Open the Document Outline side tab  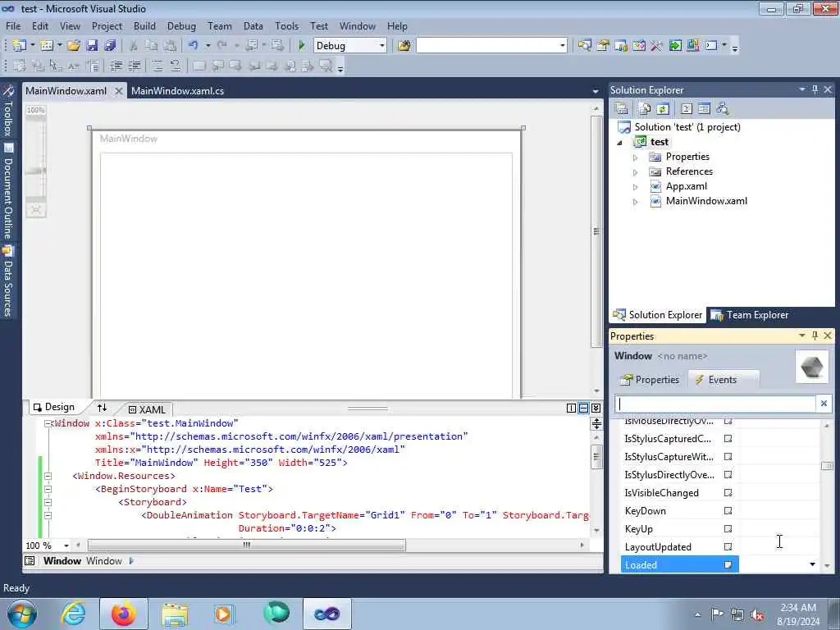point(8,190)
